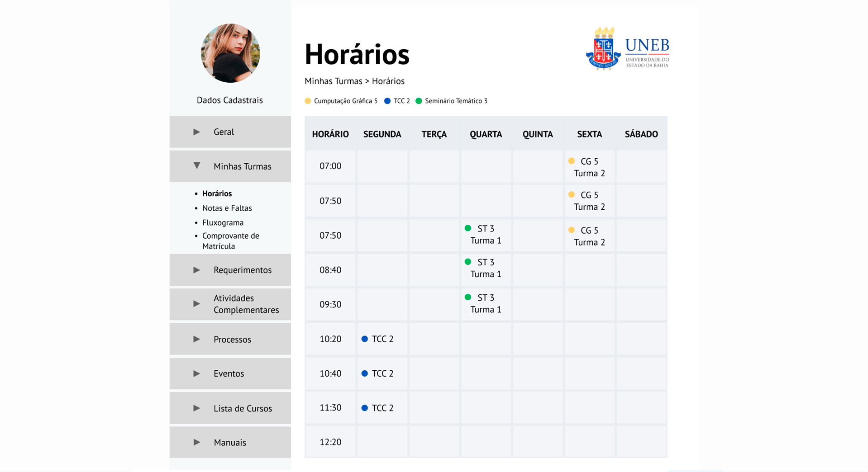Open Notas e Faltas submenu item
The height and width of the screenshot is (472, 868).
[227, 208]
